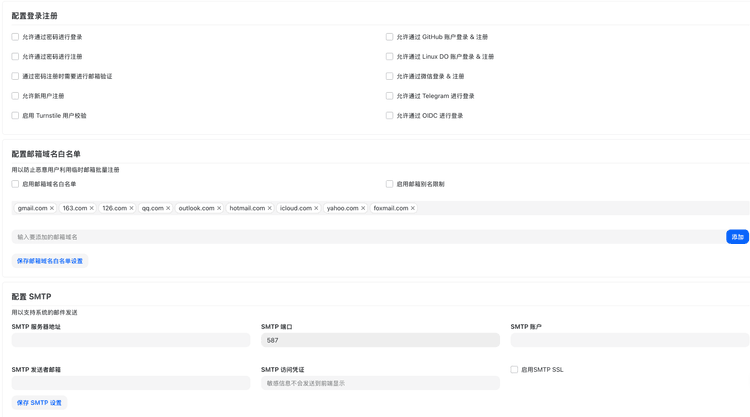
Task: Toggle 通过密码注册时需要进行邮箱验证 checkbox
Action: [x=15, y=76]
